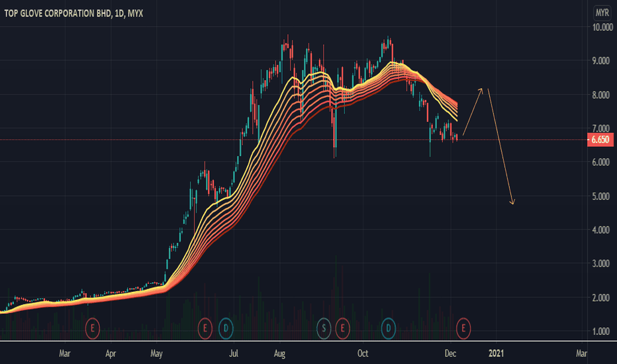Viewport: 617px width, 364px height.
Task: Click the Apr label on time axis
Action: [x=111, y=353]
